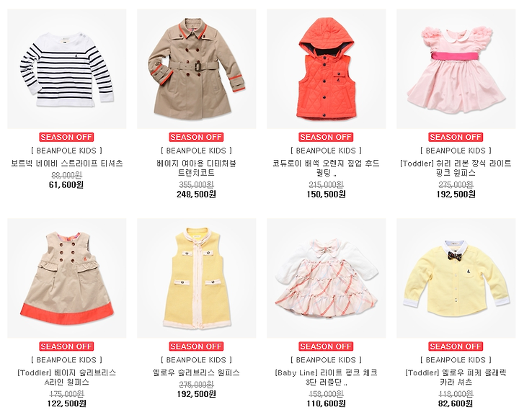The width and height of the screenshot is (519, 420).
Task: Open the 보트넥 네이비 스트라이프 티셔츠 title link
Action: point(67,164)
